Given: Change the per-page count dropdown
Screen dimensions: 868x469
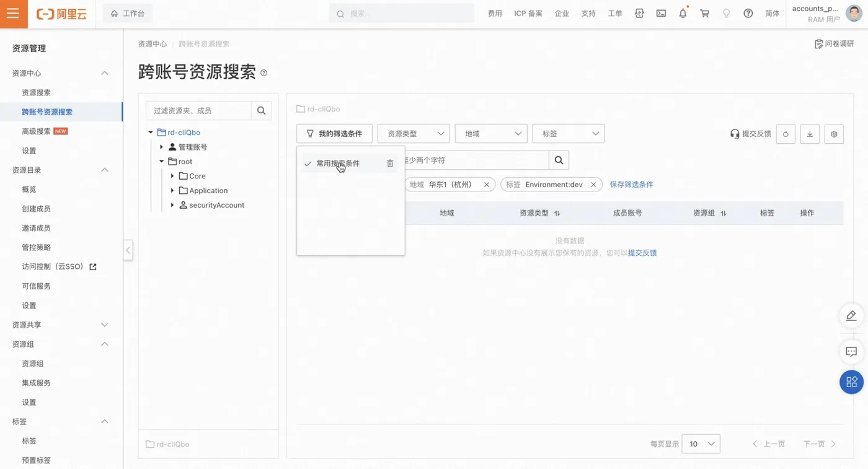Looking at the screenshot, I should [x=701, y=444].
